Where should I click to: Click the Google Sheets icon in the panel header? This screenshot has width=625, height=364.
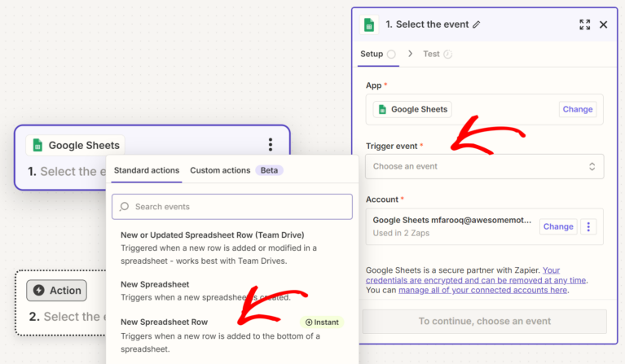tap(369, 24)
